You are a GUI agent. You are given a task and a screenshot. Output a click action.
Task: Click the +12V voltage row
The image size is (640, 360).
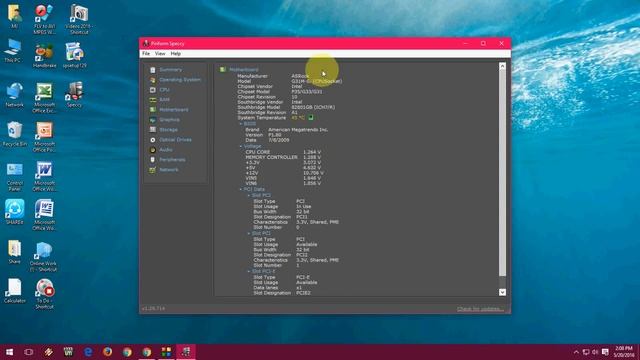click(284, 173)
